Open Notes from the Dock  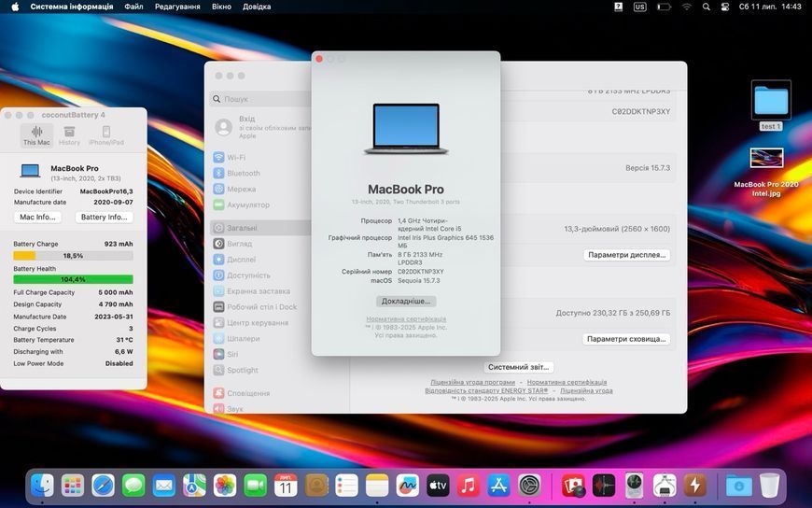click(377, 487)
